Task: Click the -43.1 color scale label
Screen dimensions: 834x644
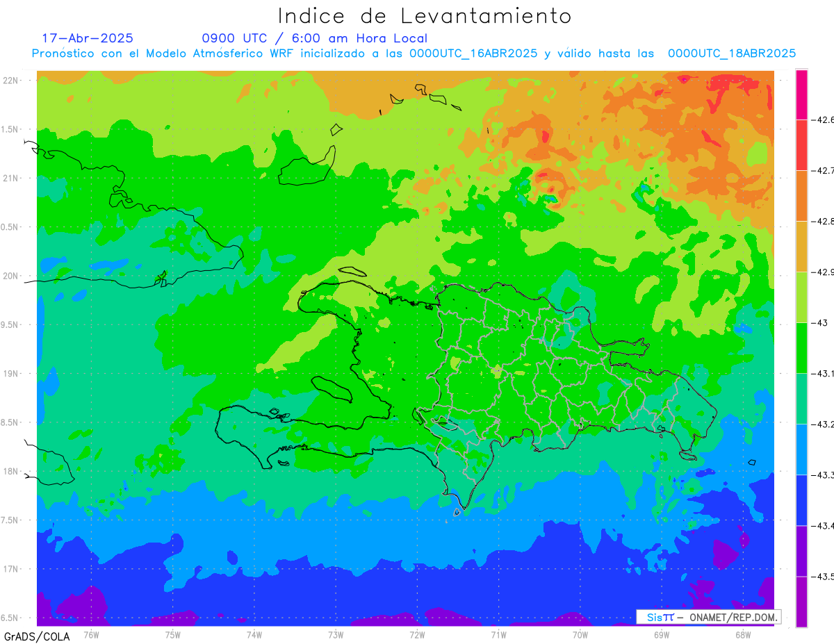Action: pos(824,373)
